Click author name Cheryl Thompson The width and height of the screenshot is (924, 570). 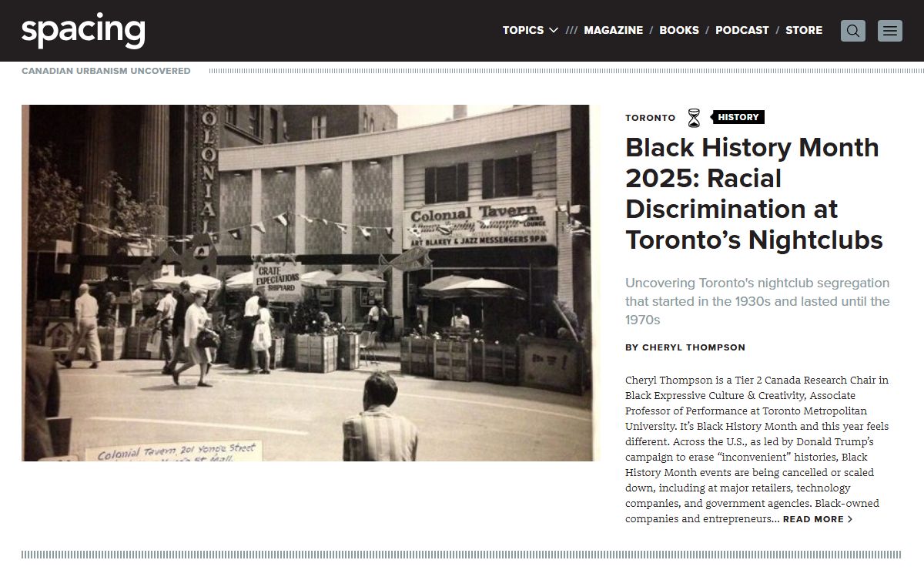pos(694,347)
